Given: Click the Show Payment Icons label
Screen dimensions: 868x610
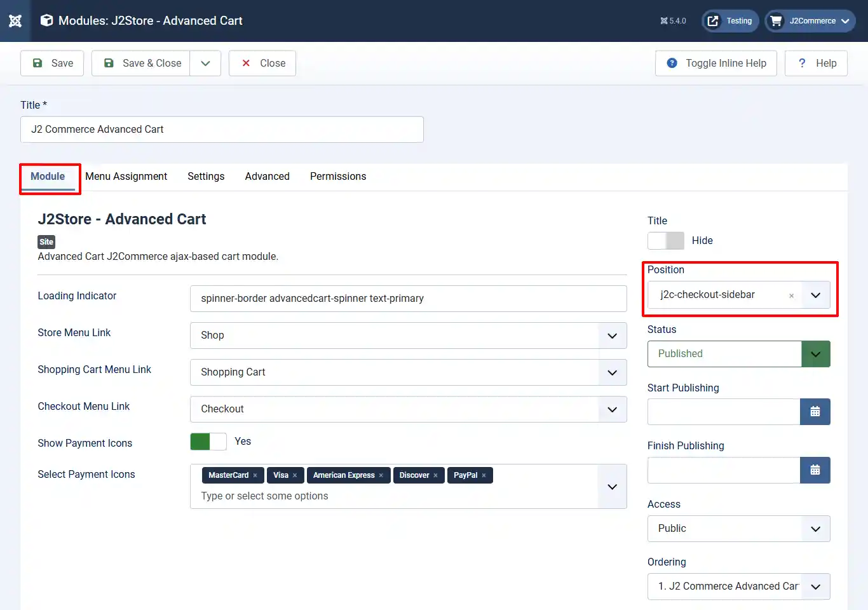Looking at the screenshot, I should click(85, 444).
